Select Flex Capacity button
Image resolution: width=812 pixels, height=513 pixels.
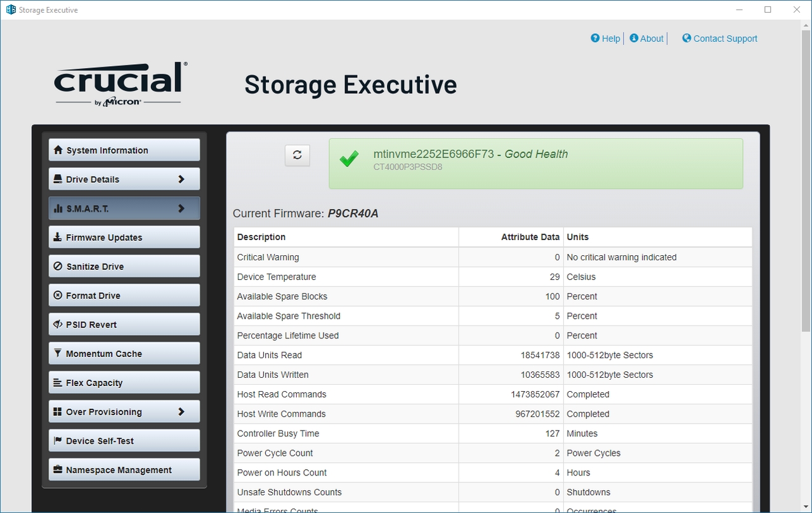tap(124, 382)
